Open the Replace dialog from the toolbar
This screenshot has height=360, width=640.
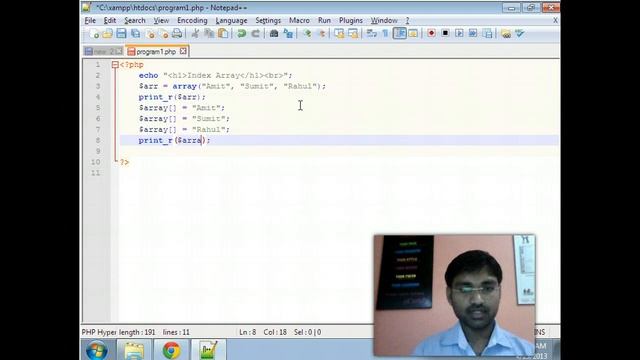coord(288,34)
